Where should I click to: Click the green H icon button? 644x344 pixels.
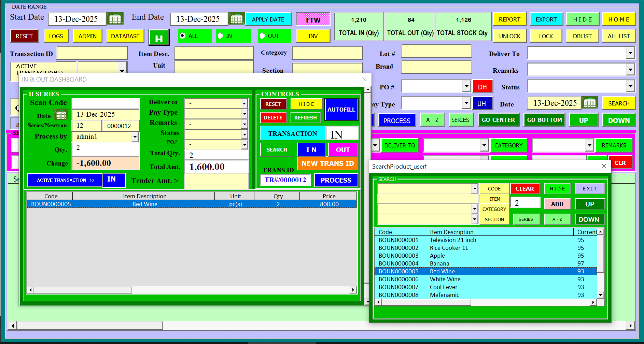click(159, 38)
